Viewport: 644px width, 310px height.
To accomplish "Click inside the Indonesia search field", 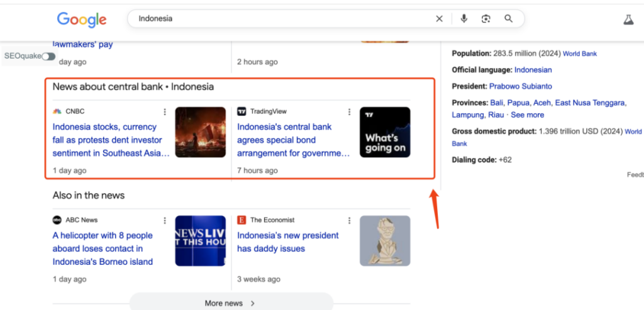I will click(x=283, y=19).
